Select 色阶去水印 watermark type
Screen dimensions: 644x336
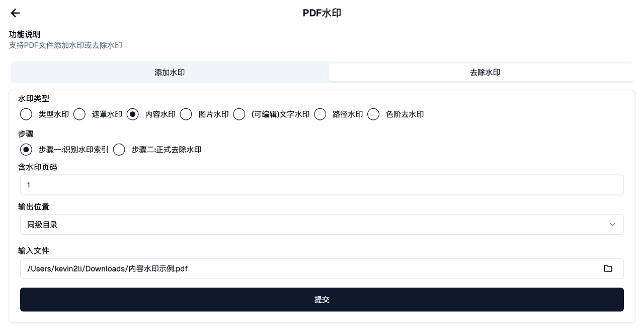coord(373,114)
